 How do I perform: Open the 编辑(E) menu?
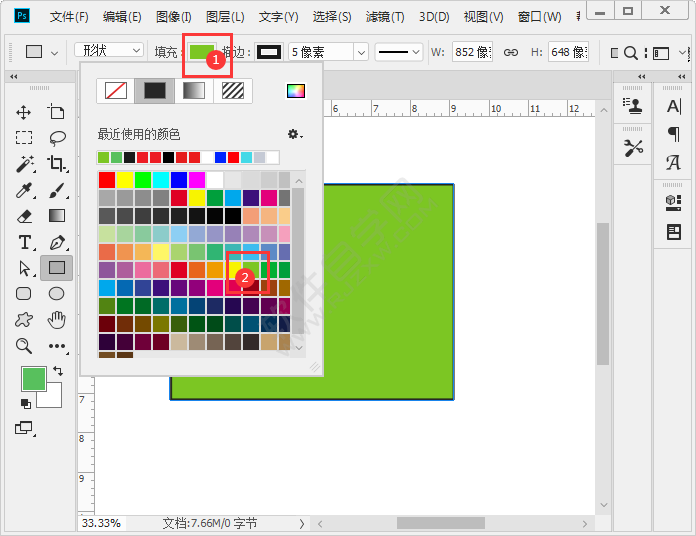[122, 17]
